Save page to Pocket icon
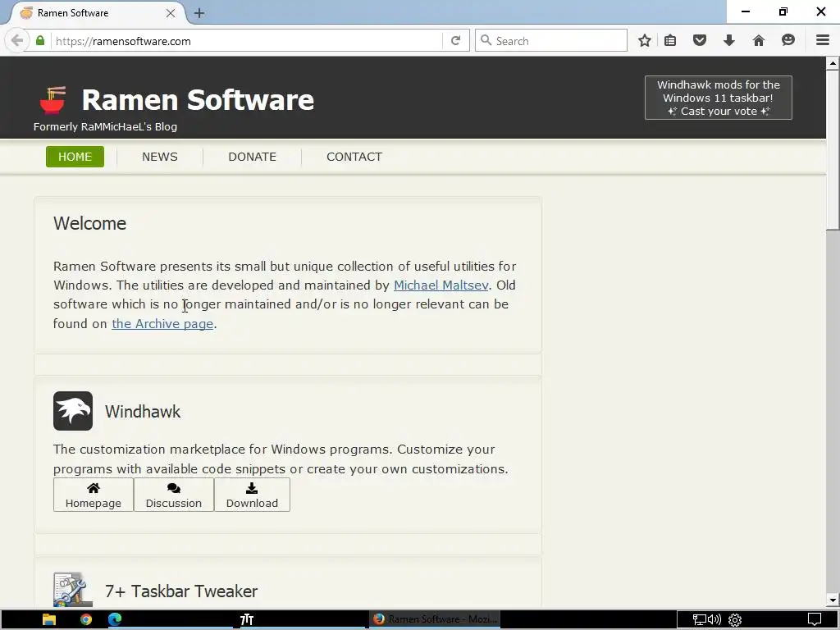Image resolution: width=840 pixels, height=630 pixels. pyautogui.click(x=700, y=41)
